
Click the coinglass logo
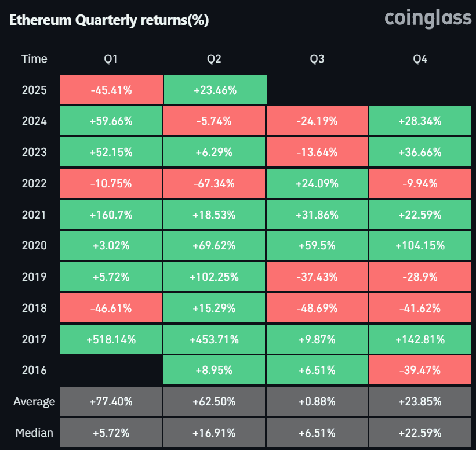(428, 18)
